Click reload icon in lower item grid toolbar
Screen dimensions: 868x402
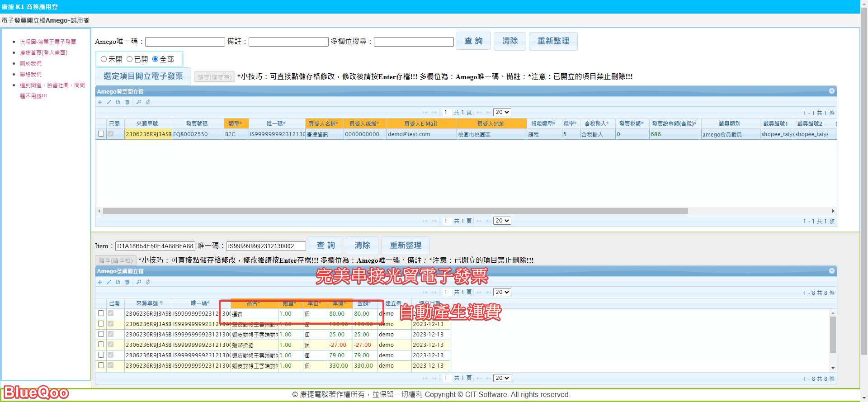(148, 282)
